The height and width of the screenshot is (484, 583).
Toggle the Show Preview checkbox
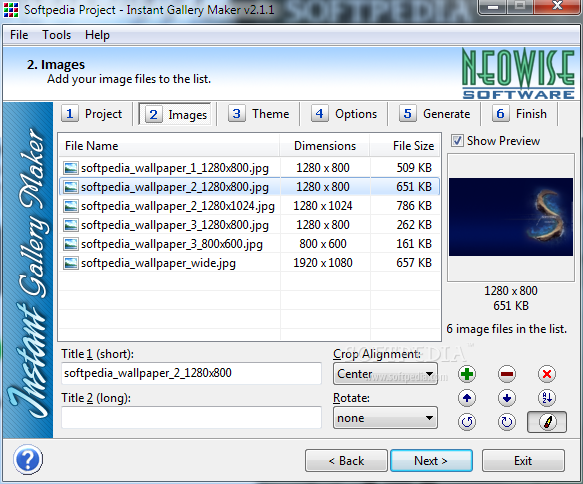point(457,141)
